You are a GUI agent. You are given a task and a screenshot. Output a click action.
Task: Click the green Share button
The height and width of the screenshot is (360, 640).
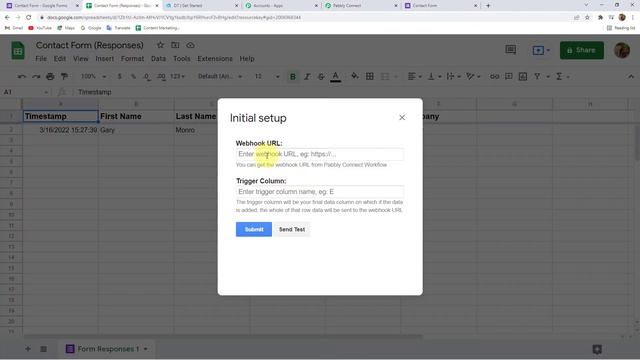tap(582, 50)
